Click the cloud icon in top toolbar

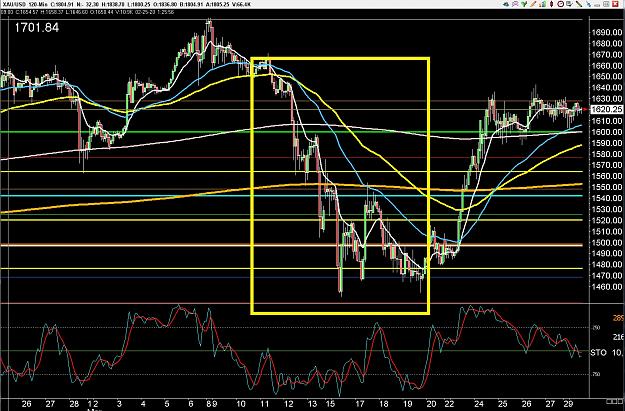[x=506, y=4]
